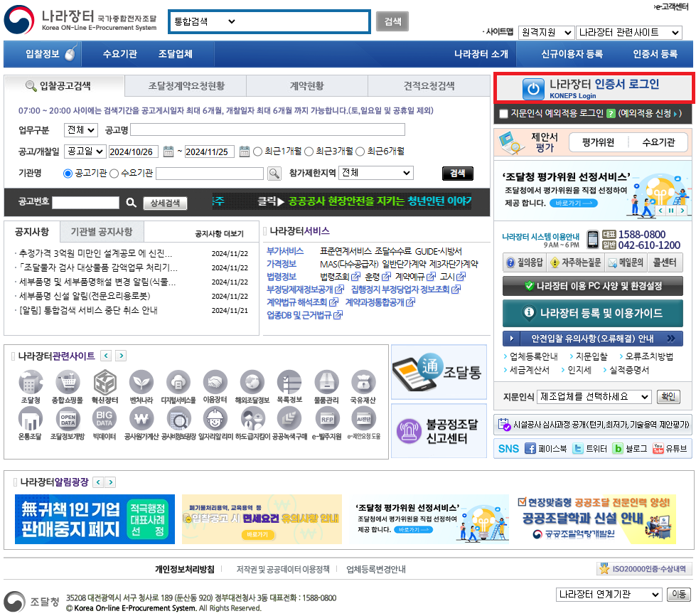Open the 조달통 banner

click(439, 372)
